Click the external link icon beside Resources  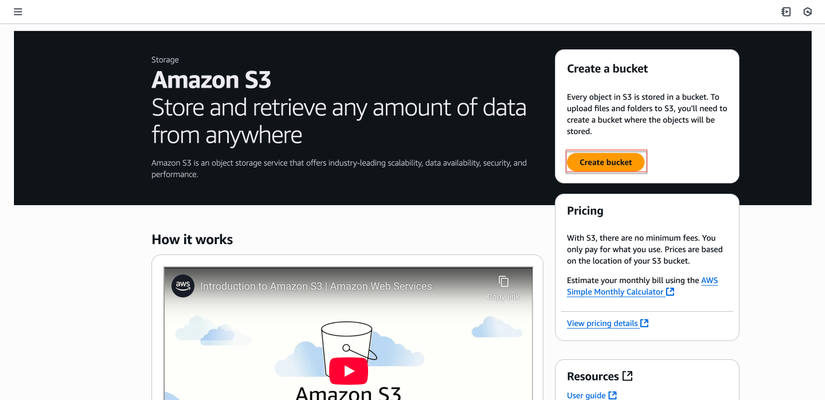(x=627, y=376)
